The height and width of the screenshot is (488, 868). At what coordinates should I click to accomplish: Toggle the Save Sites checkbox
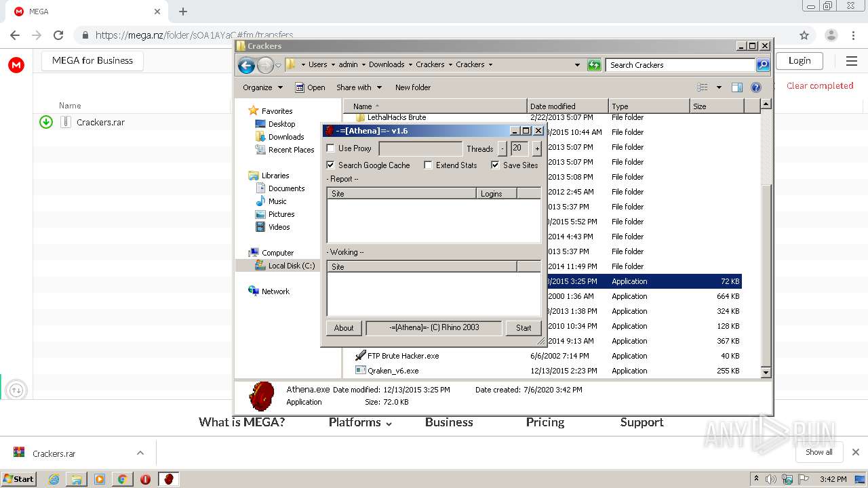click(495, 165)
